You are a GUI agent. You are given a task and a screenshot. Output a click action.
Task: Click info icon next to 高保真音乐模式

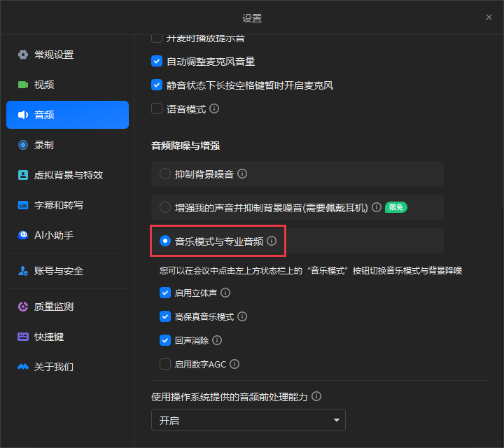tap(242, 316)
